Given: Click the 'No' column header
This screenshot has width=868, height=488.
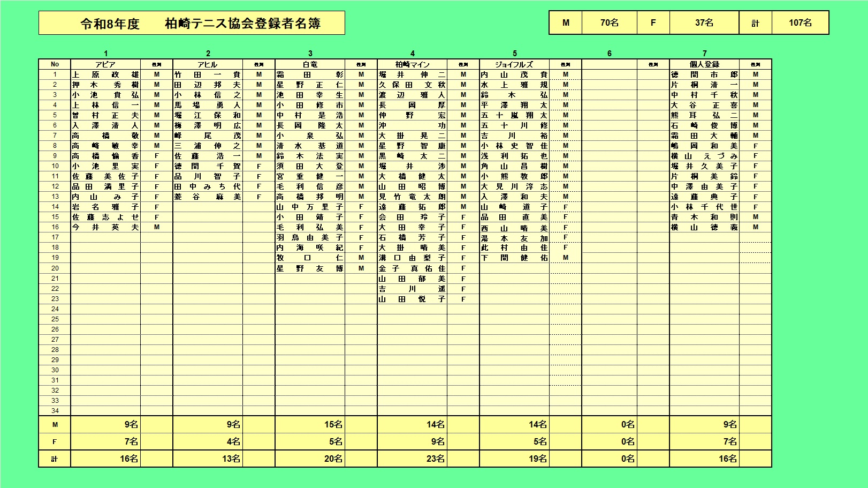Looking at the screenshot, I should pos(55,64).
